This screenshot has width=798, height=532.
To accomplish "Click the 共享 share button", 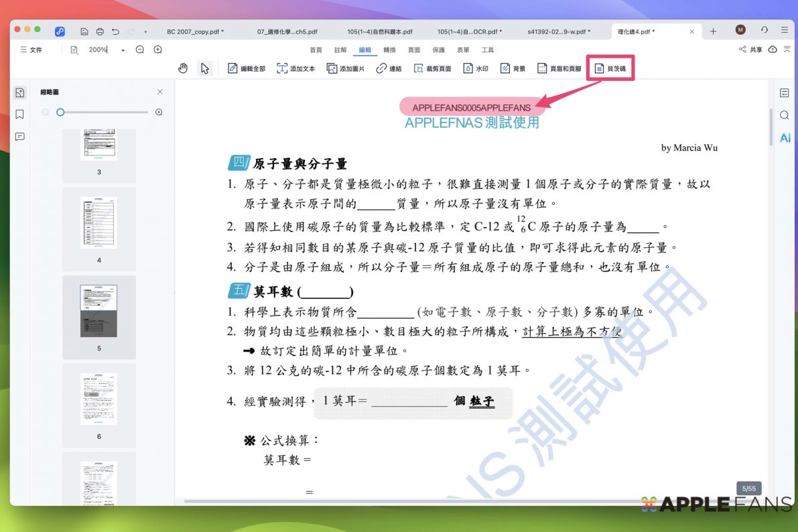I will point(750,50).
